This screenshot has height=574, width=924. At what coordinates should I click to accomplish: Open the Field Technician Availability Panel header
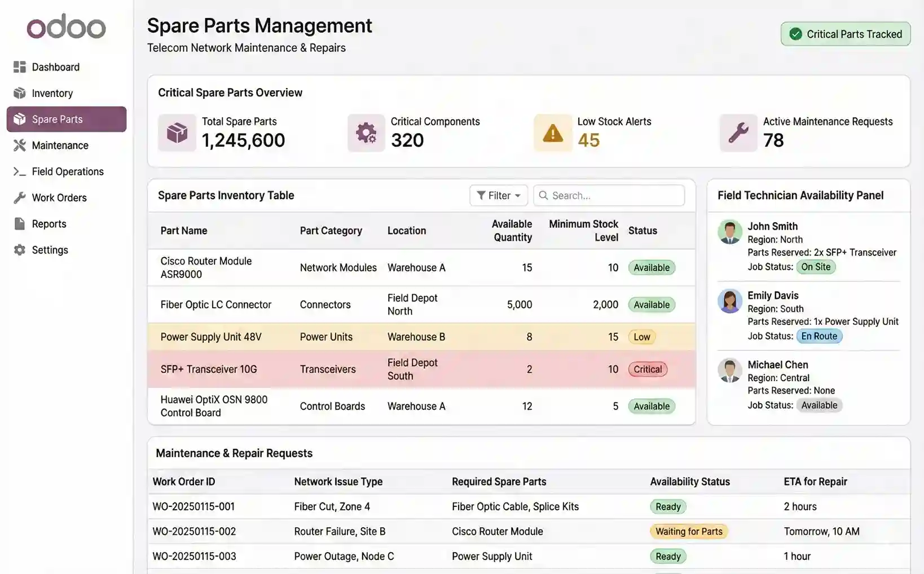[x=800, y=195]
